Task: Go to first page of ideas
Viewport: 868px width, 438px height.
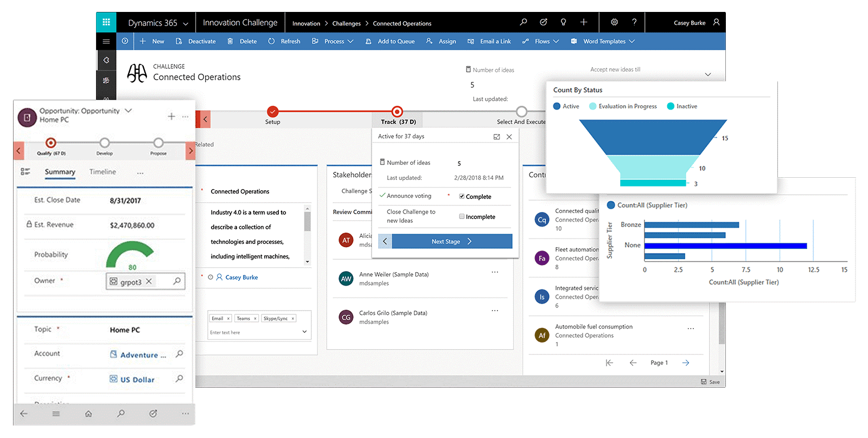Action: [x=609, y=363]
